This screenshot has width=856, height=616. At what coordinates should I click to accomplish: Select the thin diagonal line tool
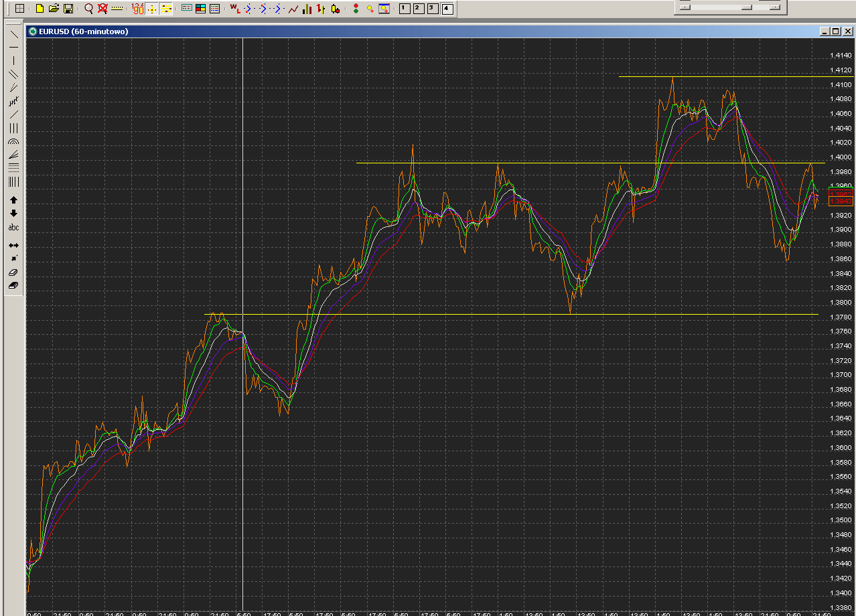13,114
